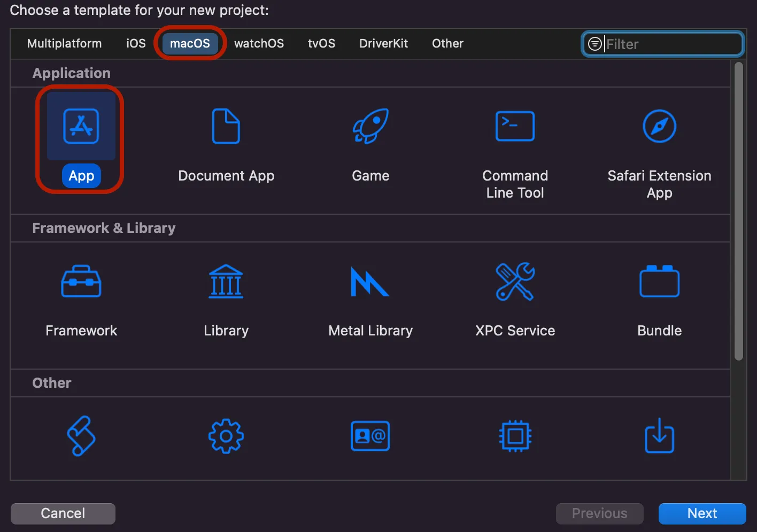757x532 pixels.
Task: Click the Cancel button
Action: point(63,513)
